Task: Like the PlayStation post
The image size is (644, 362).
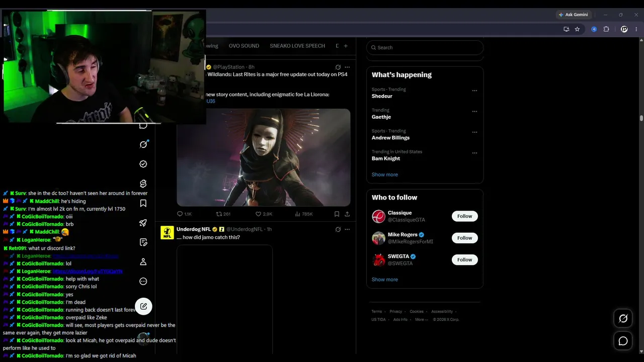Action: pos(264,214)
